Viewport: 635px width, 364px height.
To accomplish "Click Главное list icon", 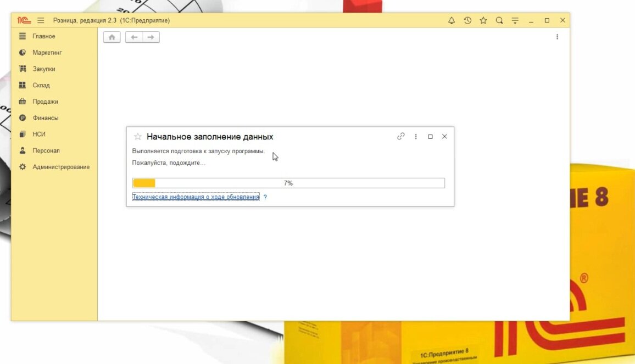I will (x=23, y=36).
